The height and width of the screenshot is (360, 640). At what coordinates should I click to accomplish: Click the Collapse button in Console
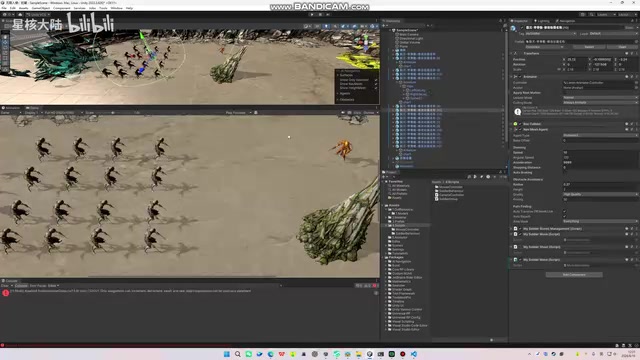tap(21, 286)
